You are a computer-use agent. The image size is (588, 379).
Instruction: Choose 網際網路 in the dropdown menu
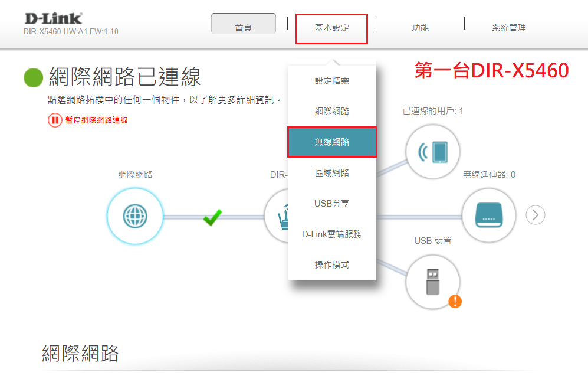pos(331,112)
